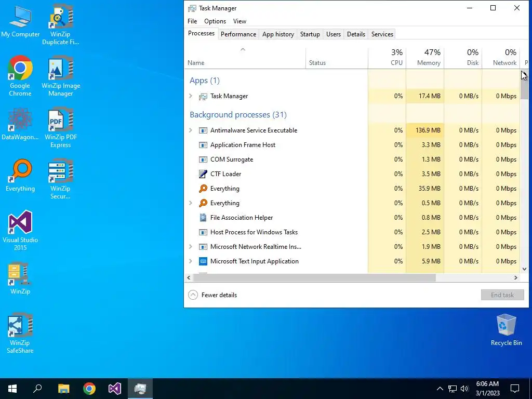Viewport: 532px width, 399px height.
Task: Open File Explorer from the taskbar
Action: (x=63, y=389)
